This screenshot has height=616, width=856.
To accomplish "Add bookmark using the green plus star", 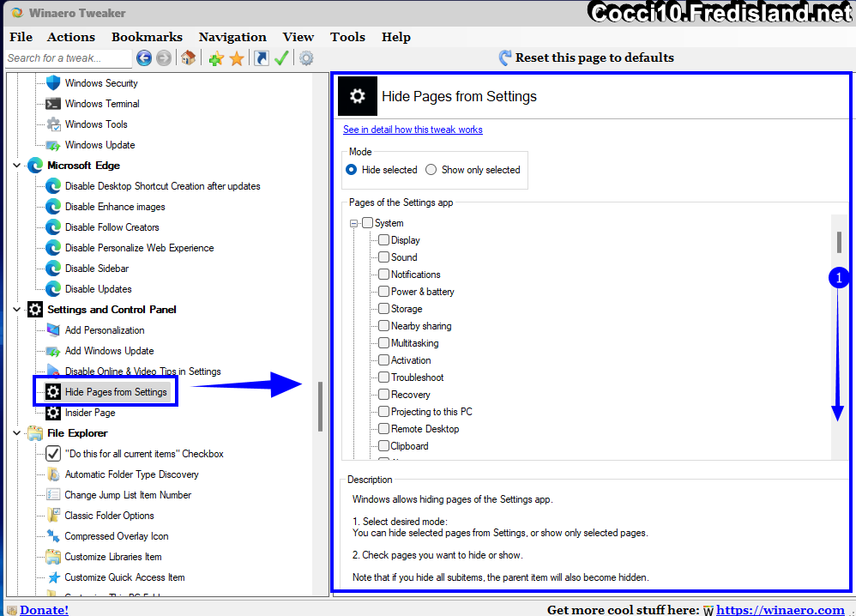I will tap(217, 58).
